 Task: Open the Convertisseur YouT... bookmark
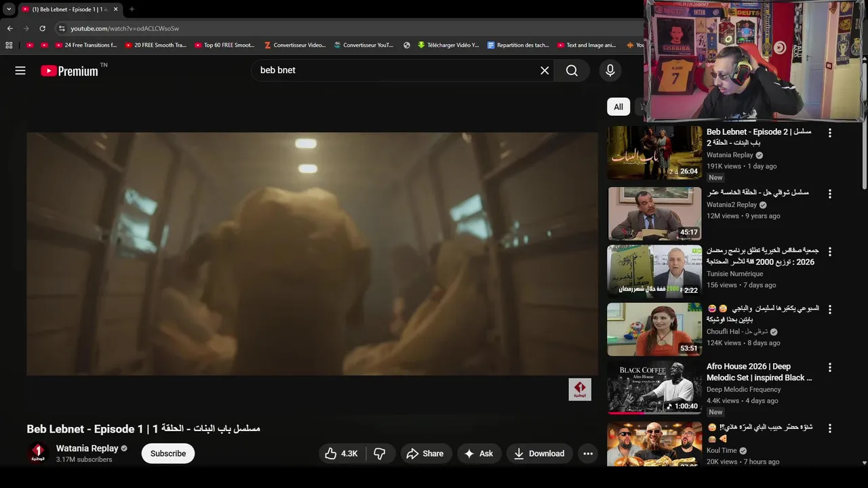pos(364,45)
